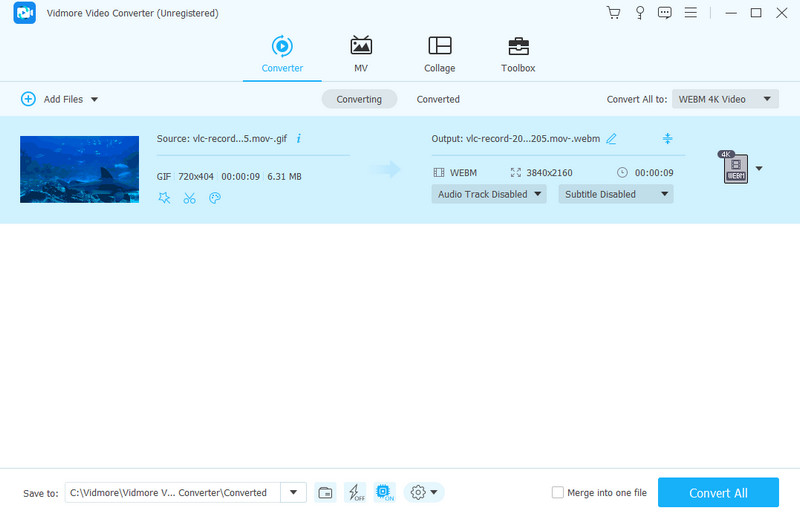Select the Converting sub-tab

pos(359,99)
